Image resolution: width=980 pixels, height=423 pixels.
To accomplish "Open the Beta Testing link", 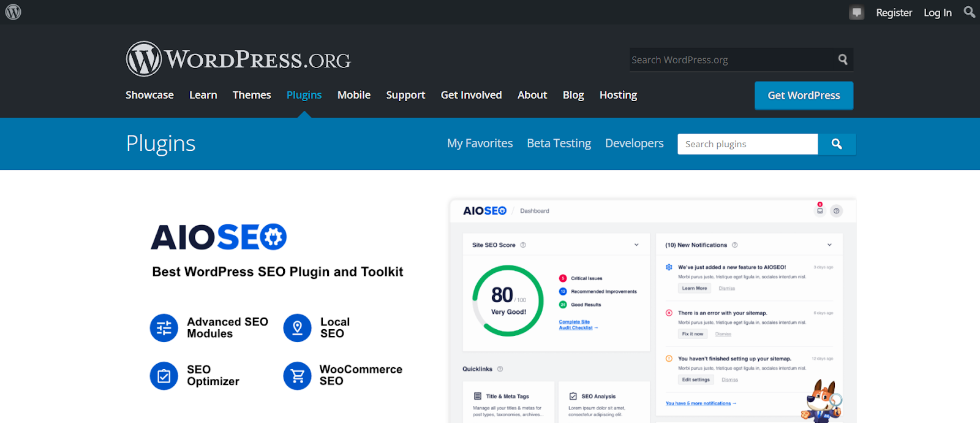I will [x=559, y=143].
